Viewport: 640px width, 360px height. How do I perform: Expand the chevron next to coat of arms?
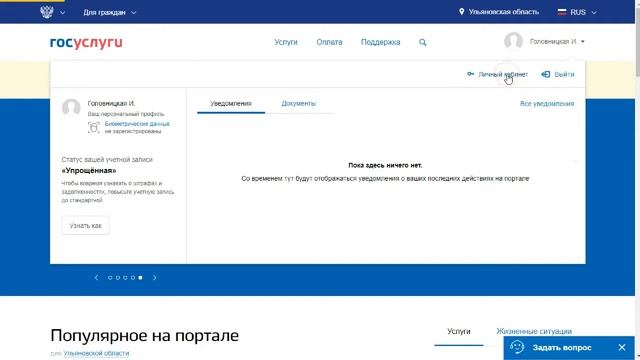pyautogui.click(x=62, y=13)
